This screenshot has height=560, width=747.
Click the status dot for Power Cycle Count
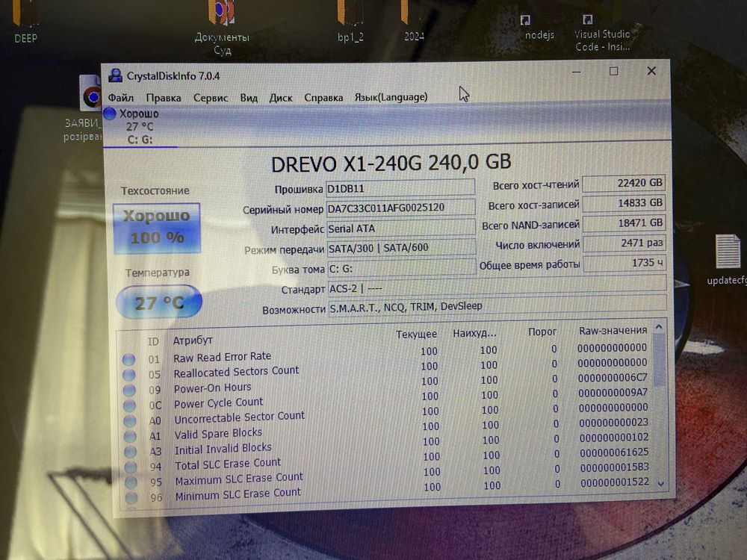[129, 405]
